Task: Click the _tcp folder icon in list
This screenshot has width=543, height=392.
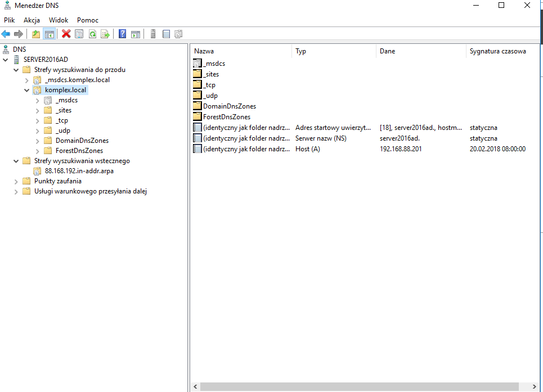Action: click(198, 84)
